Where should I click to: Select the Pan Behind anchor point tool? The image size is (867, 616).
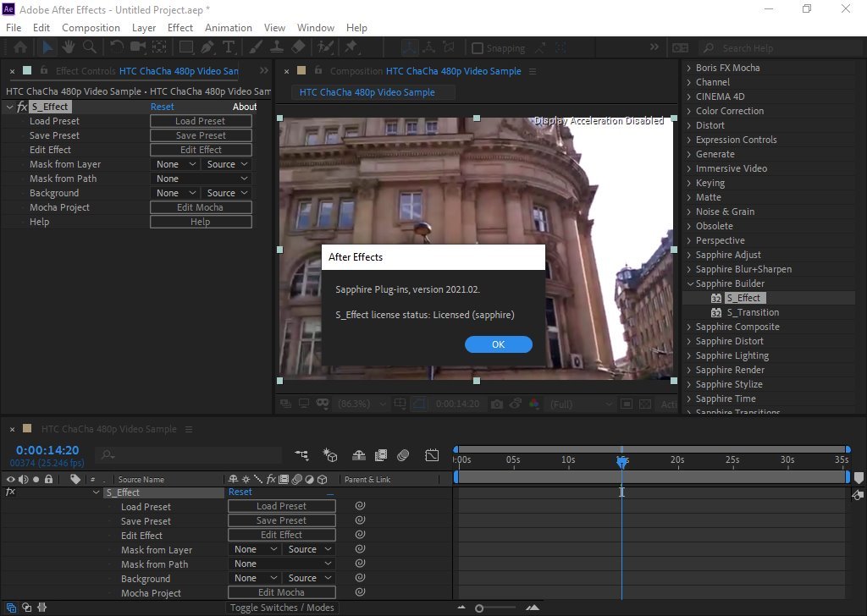pyautogui.click(x=159, y=47)
